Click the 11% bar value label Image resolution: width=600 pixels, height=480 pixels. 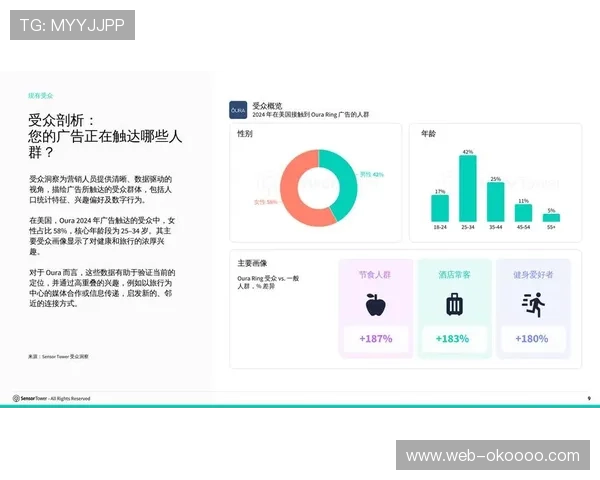523,201
